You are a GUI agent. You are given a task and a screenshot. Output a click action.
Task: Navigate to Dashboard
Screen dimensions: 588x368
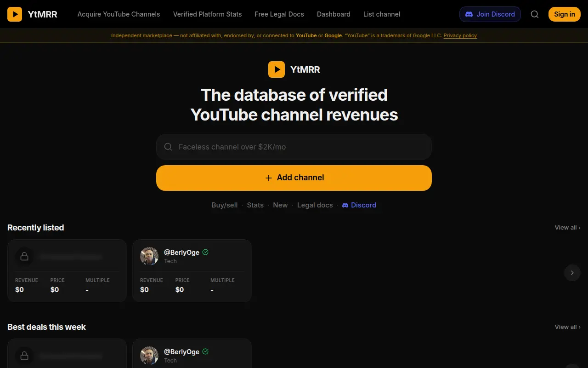pos(334,14)
